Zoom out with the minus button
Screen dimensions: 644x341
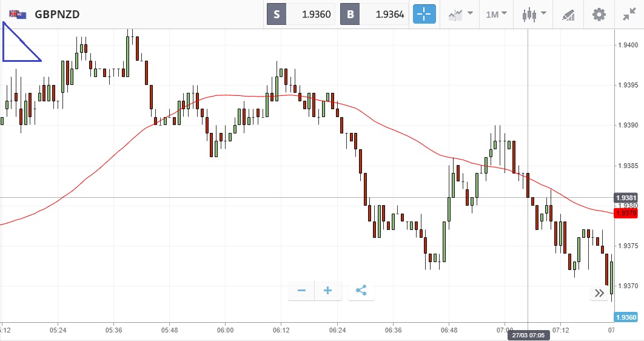coord(301,291)
